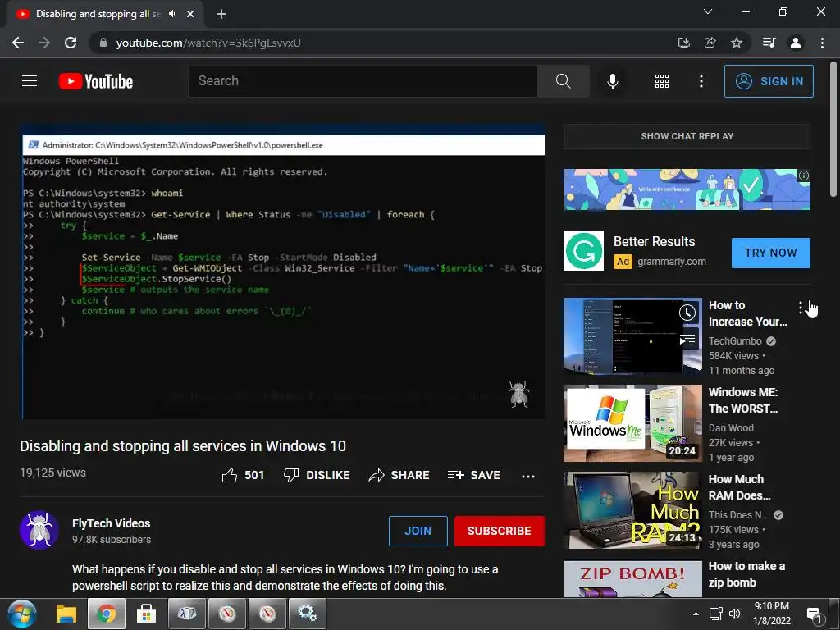The height and width of the screenshot is (630, 840).
Task: Save the video to a playlist
Action: click(474, 475)
